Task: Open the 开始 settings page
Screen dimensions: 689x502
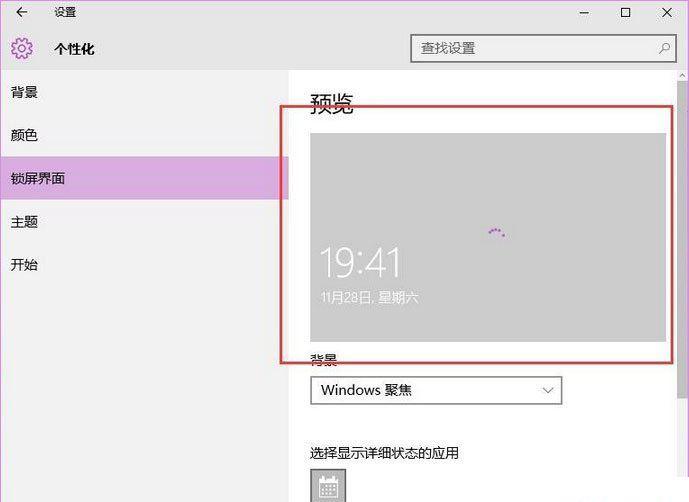Action: [x=144, y=265]
